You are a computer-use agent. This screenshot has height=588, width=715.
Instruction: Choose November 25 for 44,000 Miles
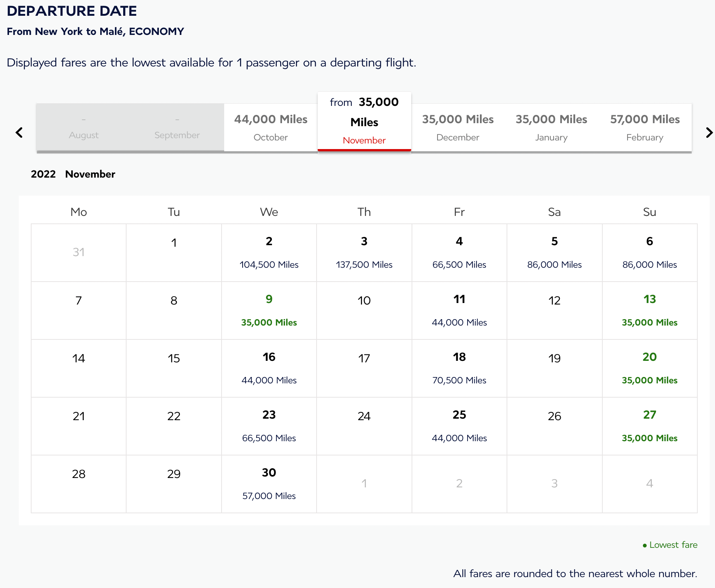[x=459, y=426]
